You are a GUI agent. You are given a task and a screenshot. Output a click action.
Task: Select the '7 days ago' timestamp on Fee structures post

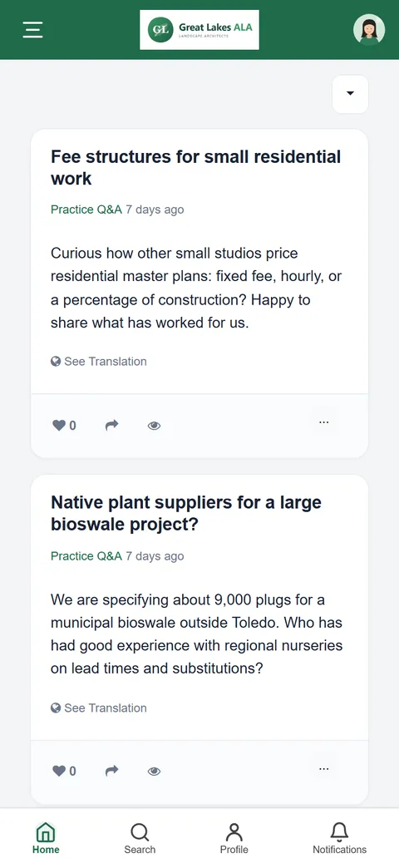pos(155,210)
